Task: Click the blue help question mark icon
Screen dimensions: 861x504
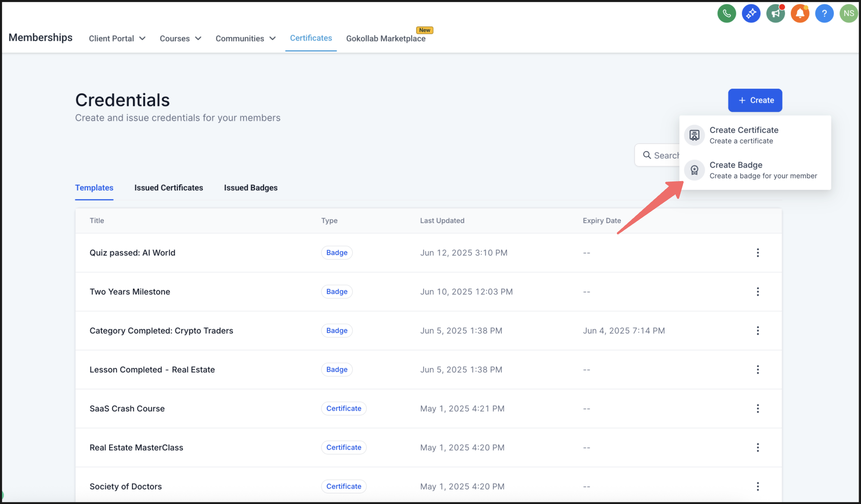Action: 824,14
